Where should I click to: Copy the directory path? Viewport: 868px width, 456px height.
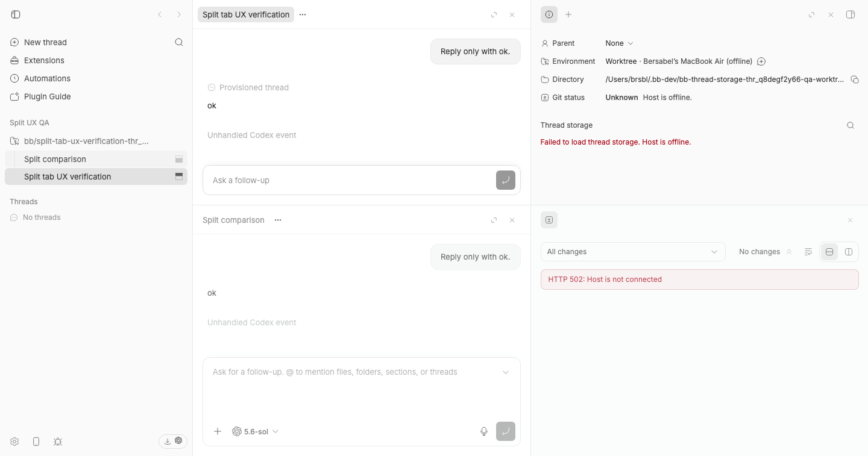pos(854,80)
